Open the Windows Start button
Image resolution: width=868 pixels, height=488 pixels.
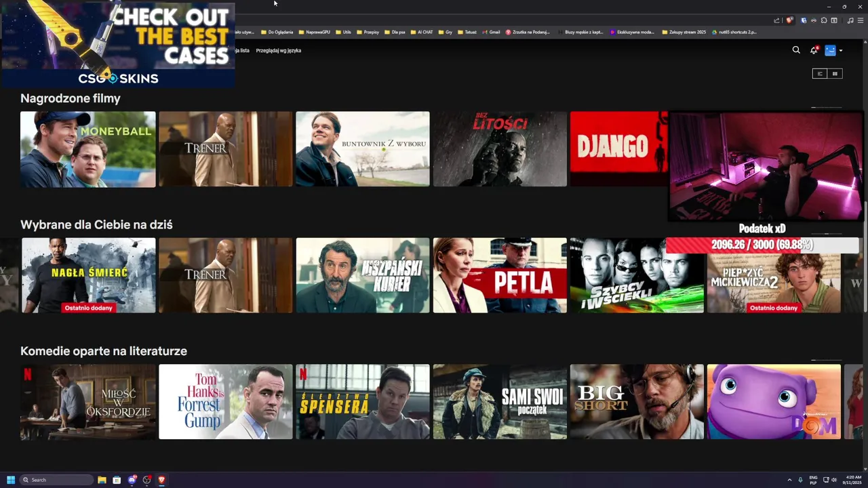11,480
